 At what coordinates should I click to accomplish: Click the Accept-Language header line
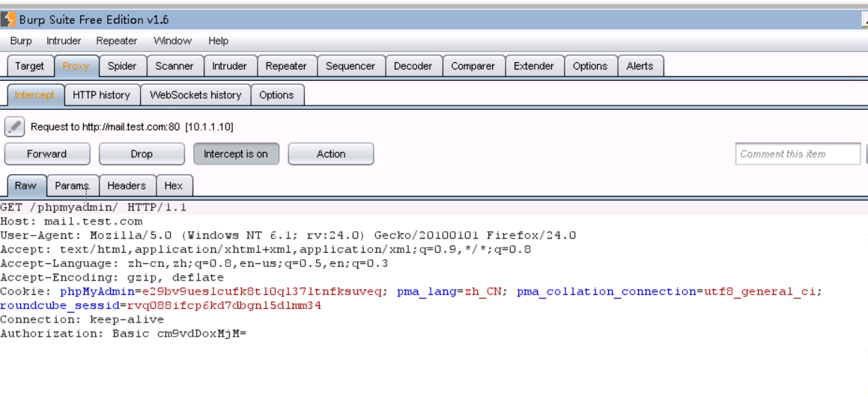[x=194, y=264]
